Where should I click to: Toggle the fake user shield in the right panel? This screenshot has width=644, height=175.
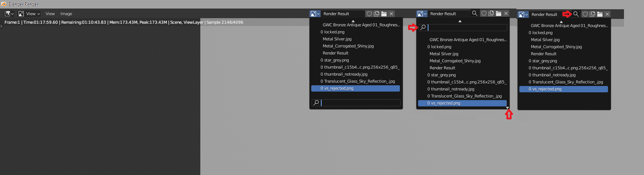[x=585, y=14]
